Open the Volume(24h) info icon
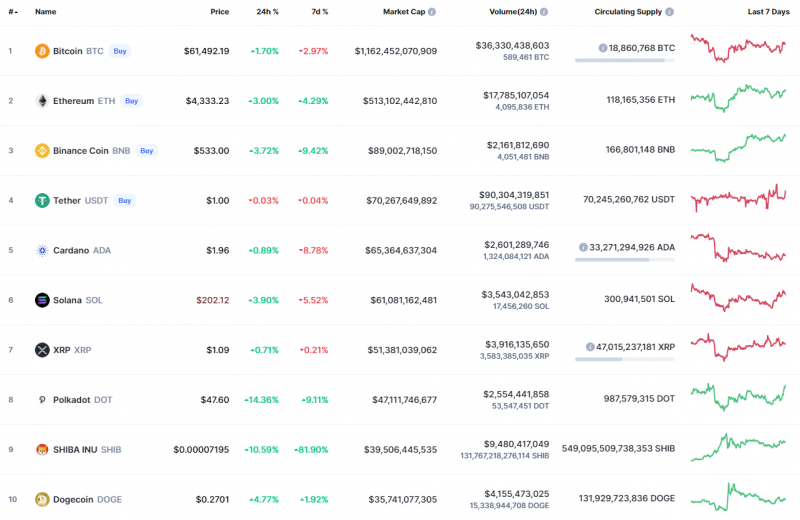The image size is (800, 520). (x=544, y=12)
